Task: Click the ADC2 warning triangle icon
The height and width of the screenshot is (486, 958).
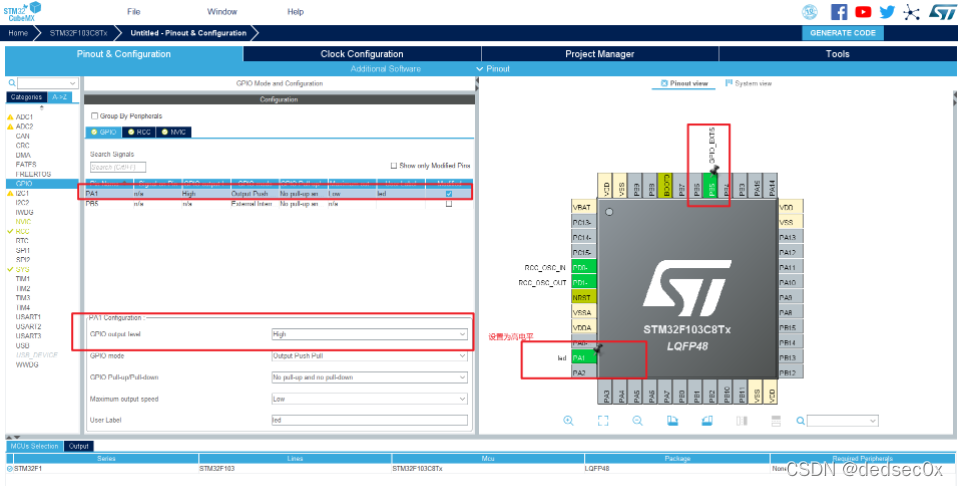Action: pyautogui.click(x=10, y=127)
